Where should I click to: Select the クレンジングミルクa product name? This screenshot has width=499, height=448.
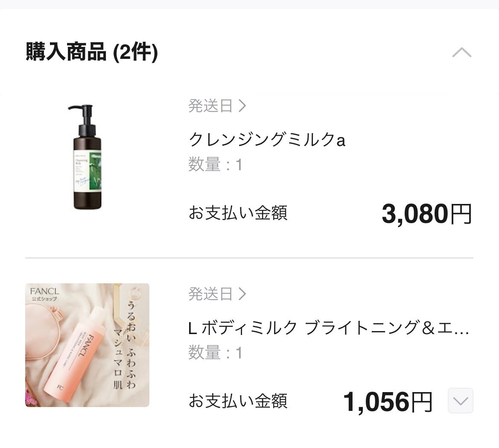[x=267, y=140]
